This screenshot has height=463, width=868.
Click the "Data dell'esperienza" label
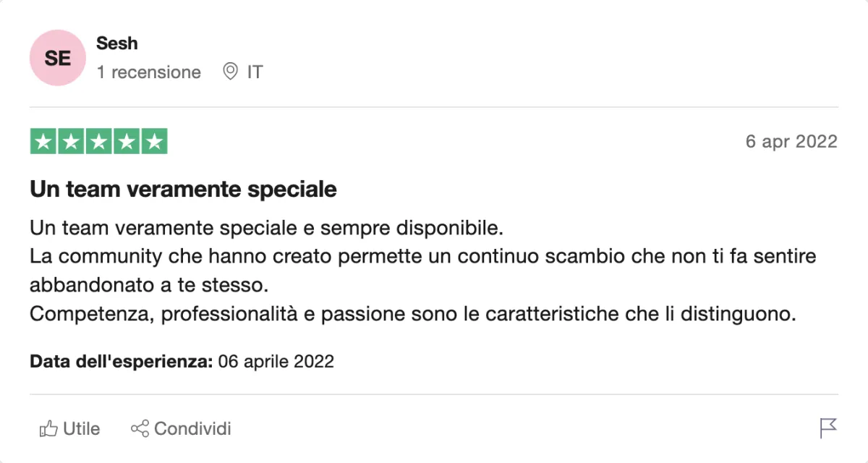coord(121,361)
